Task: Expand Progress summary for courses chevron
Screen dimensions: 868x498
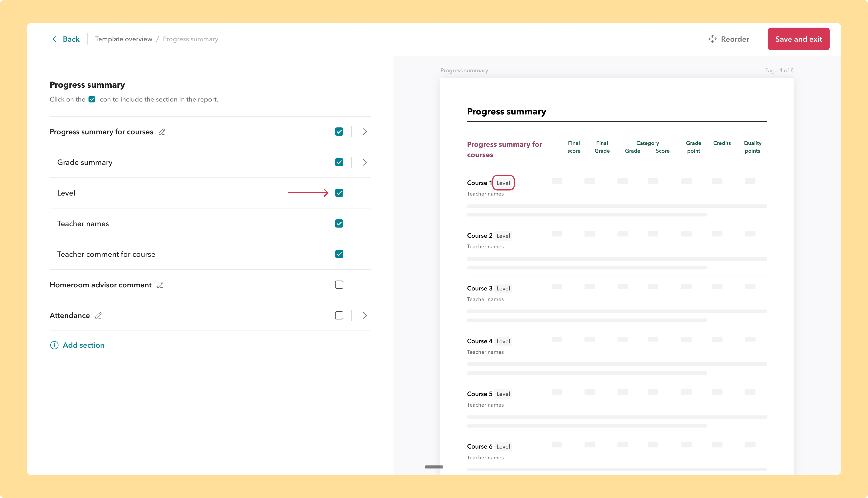Action: click(365, 132)
